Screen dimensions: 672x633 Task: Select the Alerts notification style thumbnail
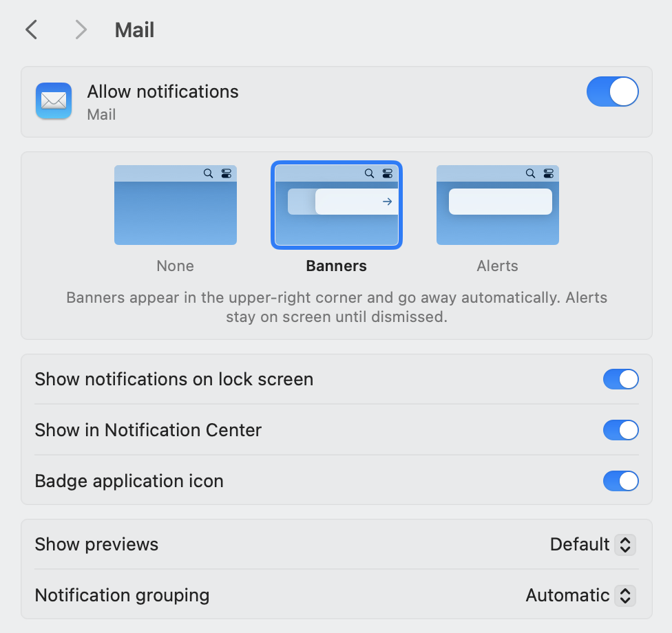[x=498, y=205]
